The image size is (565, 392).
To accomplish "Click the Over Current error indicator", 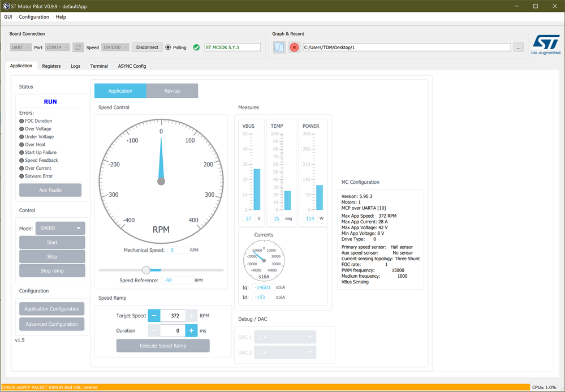I will 21,168.
